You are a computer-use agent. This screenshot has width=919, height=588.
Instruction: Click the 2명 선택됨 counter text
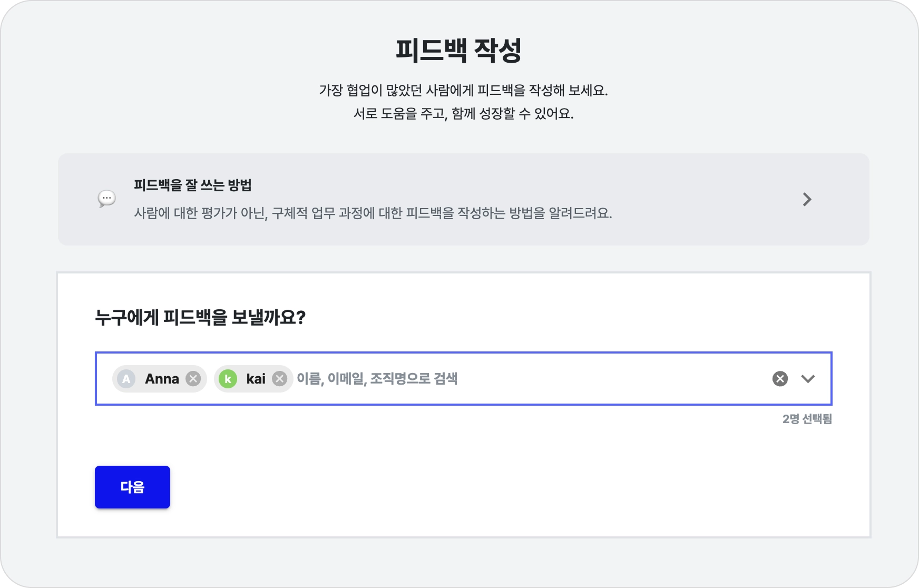pyautogui.click(x=807, y=419)
